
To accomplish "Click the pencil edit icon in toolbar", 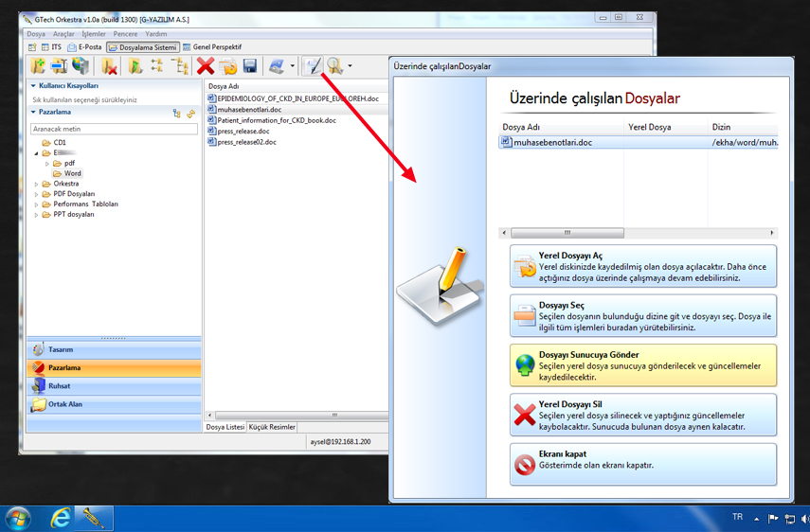I will point(313,66).
